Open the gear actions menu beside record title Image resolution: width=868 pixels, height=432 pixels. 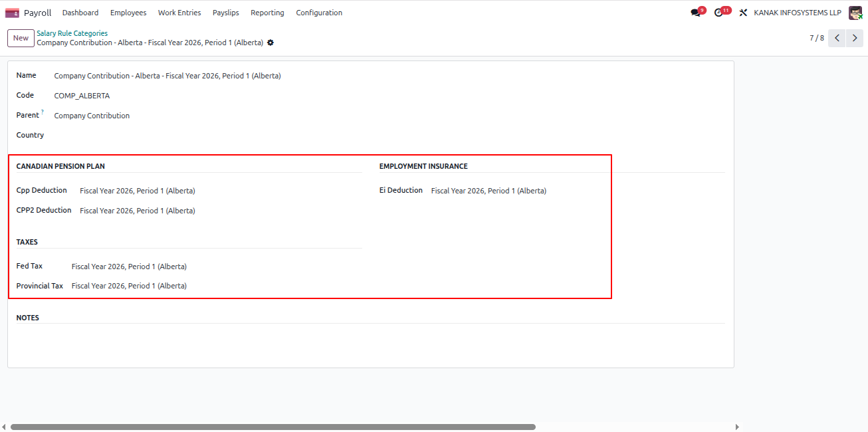[x=271, y=43]
